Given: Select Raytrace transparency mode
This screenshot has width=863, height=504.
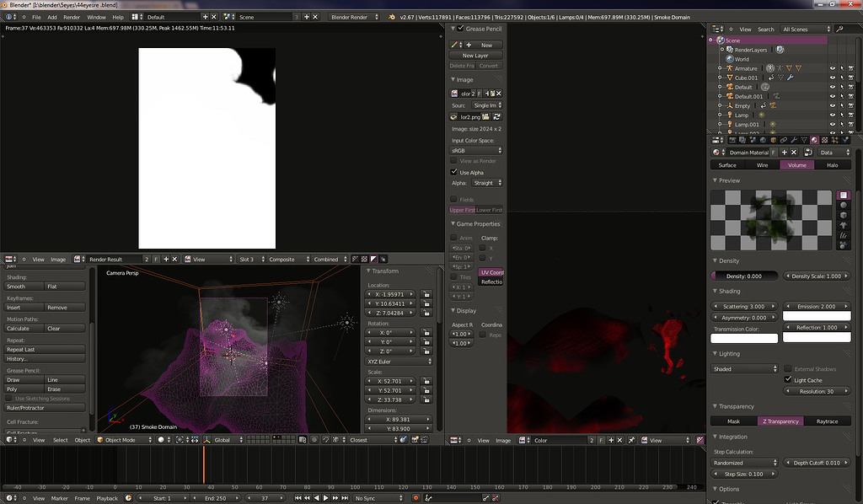Looking at the screenshot, I should pos(828,421).
